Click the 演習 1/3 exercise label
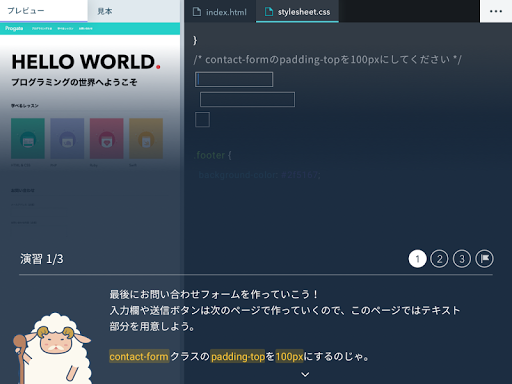This screenshot has height=384, width=512. 42,259
